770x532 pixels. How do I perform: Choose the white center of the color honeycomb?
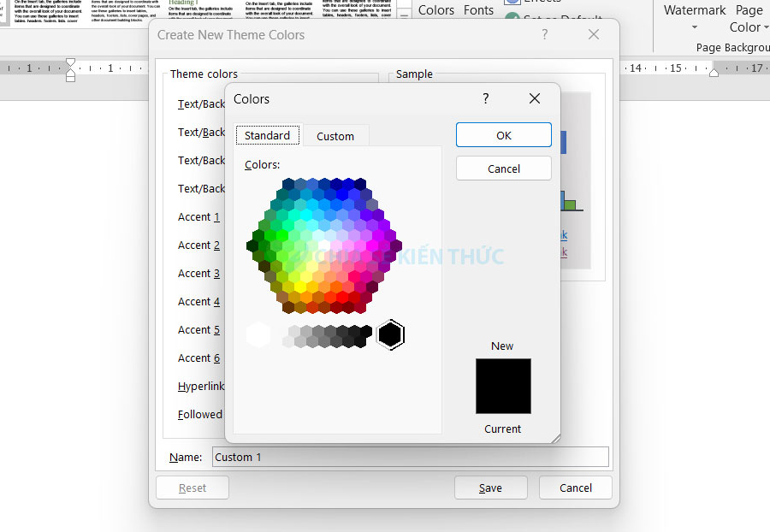click(324, 245)
